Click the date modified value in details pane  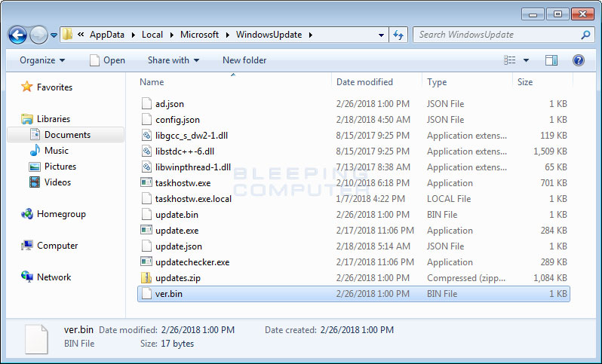pyautogui.click(x=198, y=330)
